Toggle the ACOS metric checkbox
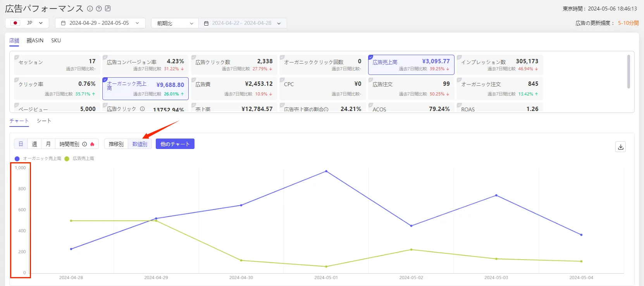This screenshot has width=644, height=286. pyautogui.click(x=371, y=105)
